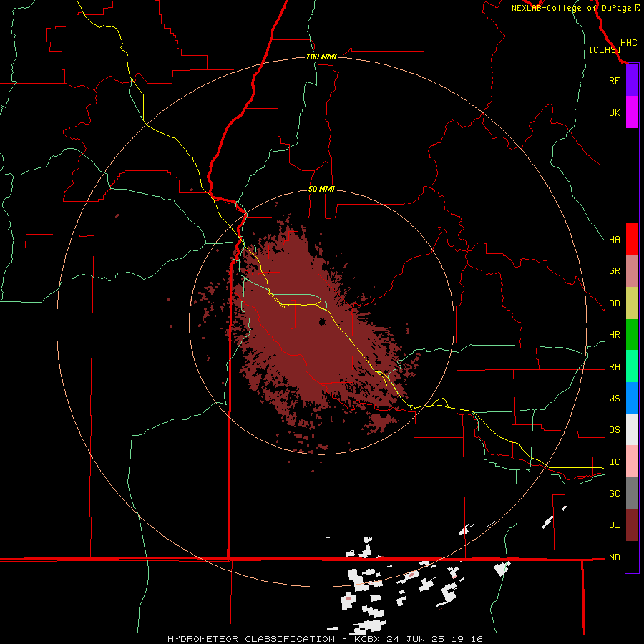644x644 pixels.
Task: Click the 'KCBX' radar site identifier
Action: coord(367,639)
